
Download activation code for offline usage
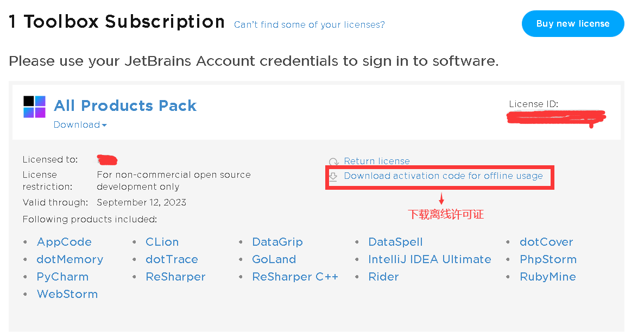[x=443, y=176]
